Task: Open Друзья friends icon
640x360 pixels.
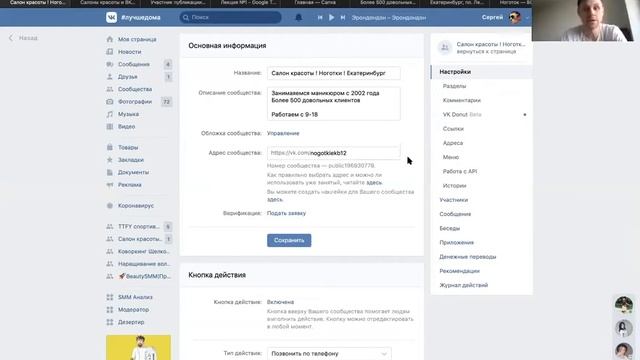Action: tap(110, 77)
